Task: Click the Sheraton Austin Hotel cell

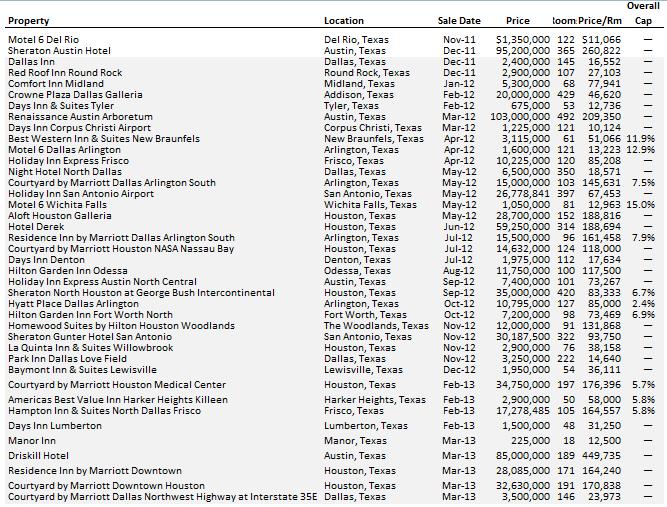Action: [59, 51]
